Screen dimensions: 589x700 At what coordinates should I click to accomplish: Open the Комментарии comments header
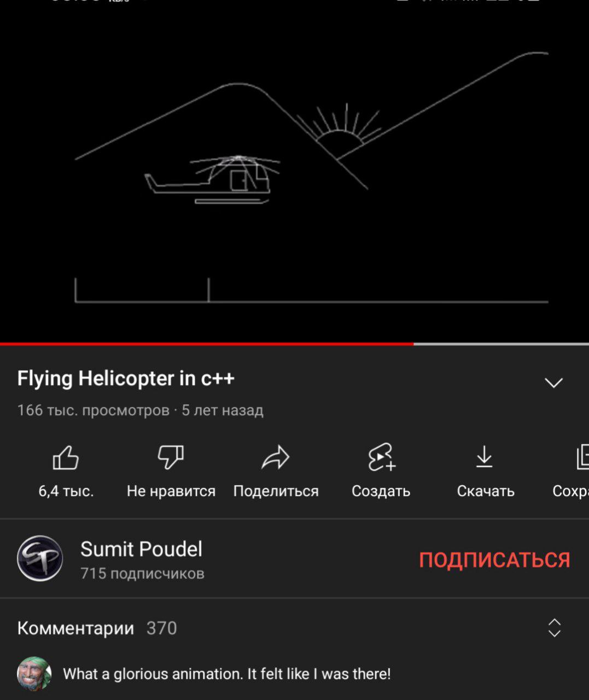pos(75,628)
